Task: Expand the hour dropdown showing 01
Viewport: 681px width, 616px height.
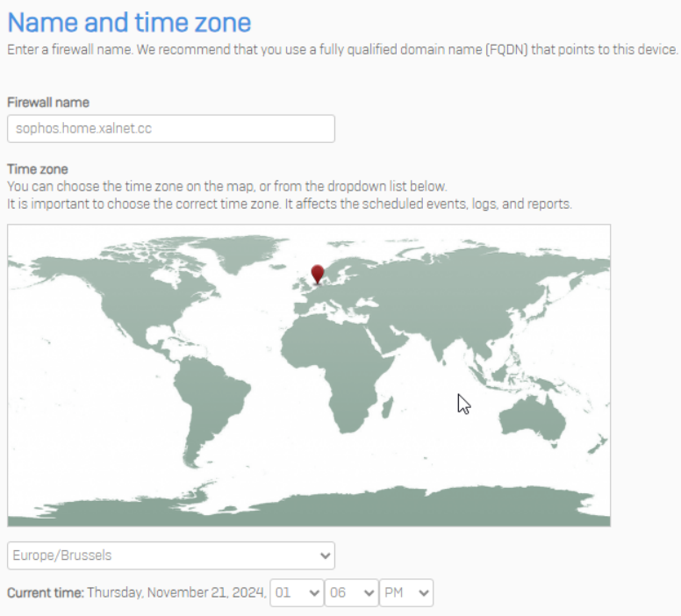Action: coord(297,593)
